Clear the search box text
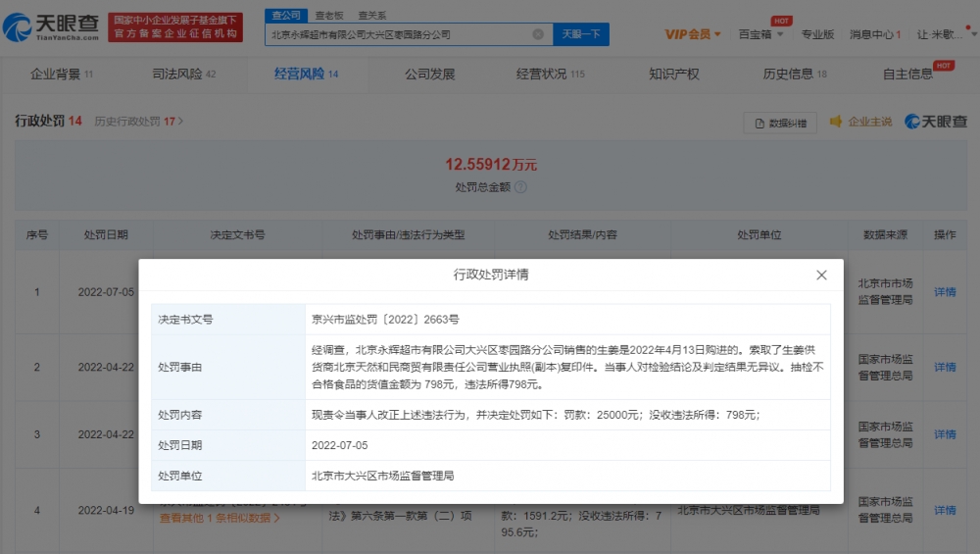 537,34
